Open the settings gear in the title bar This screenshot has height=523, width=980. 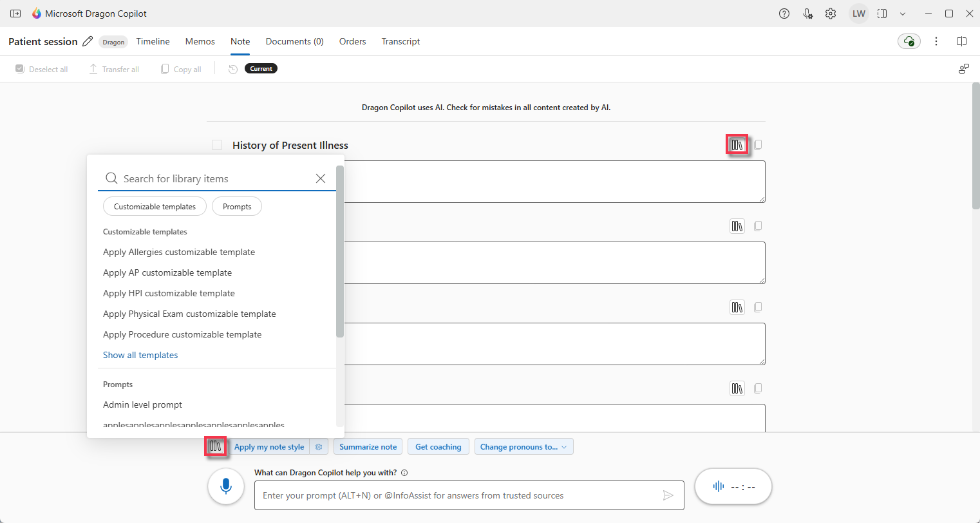click(831, 14)
